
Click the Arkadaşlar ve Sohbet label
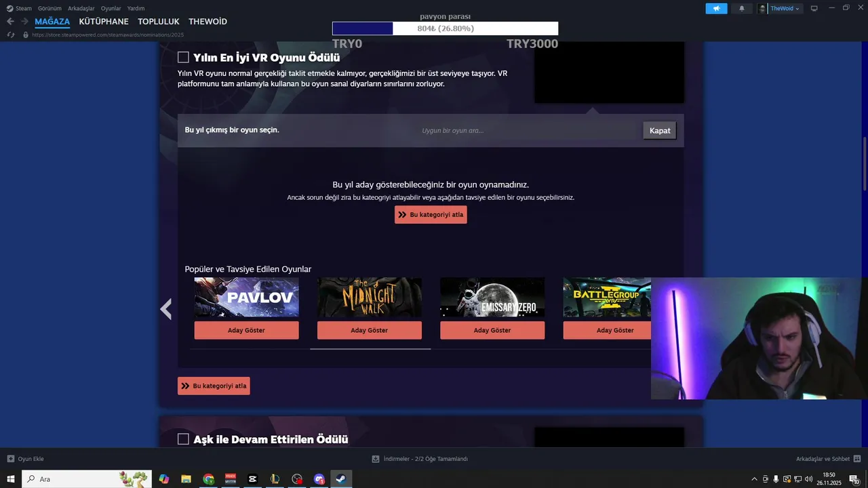point(823,459)
